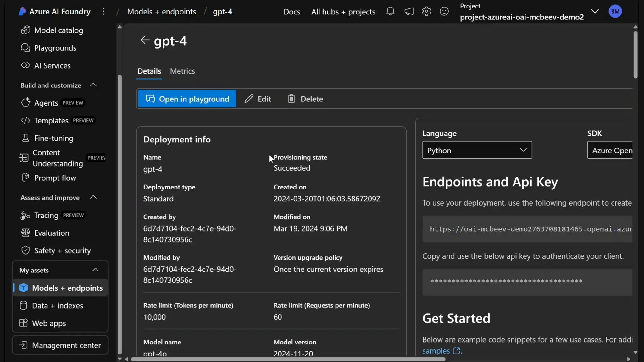
Task: Collapse the Build and customize section
Action: tap(93, 85)
